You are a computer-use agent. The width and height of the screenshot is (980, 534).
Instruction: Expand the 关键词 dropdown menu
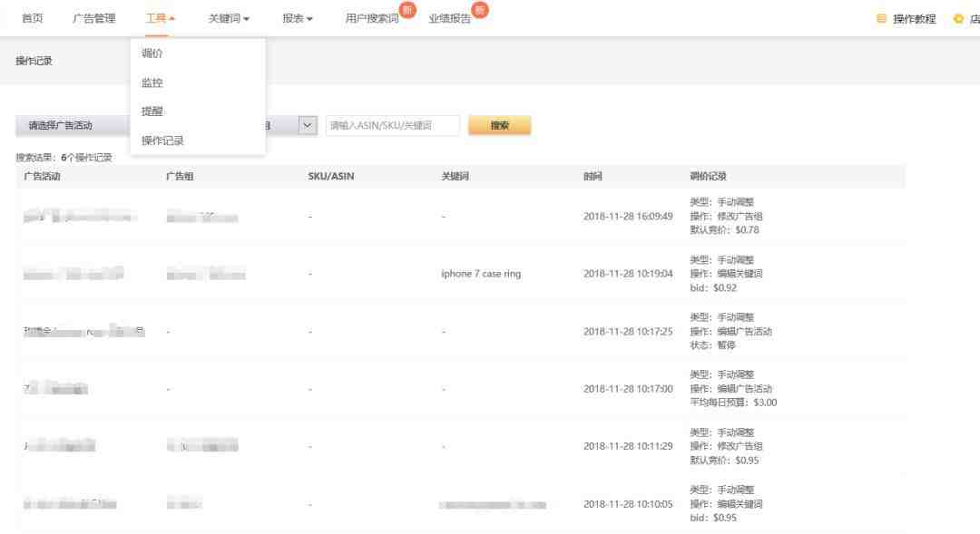click(x=229, y=19)
